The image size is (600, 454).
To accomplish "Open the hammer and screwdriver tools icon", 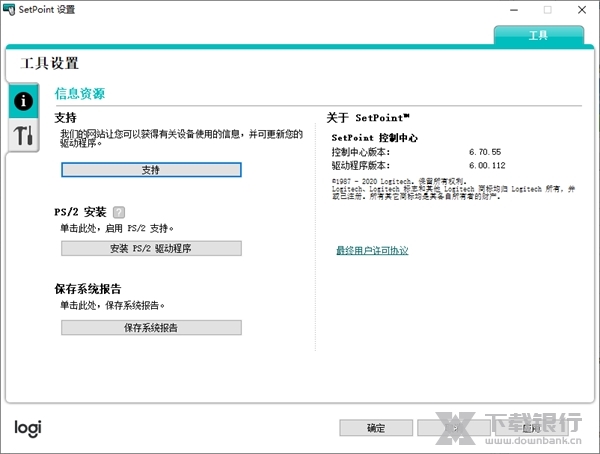I will tap(23, 135).
